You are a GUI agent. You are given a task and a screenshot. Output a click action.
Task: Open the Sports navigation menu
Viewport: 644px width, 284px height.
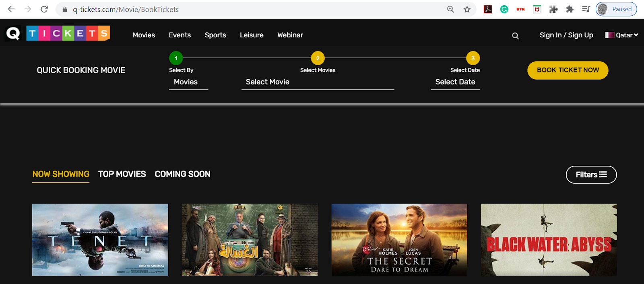click(x=215, y=35)
